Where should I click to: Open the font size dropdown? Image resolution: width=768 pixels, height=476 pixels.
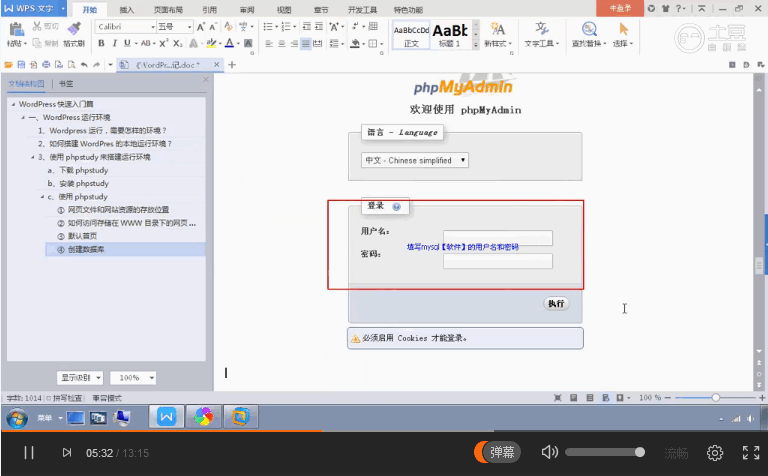click(190, 27)
